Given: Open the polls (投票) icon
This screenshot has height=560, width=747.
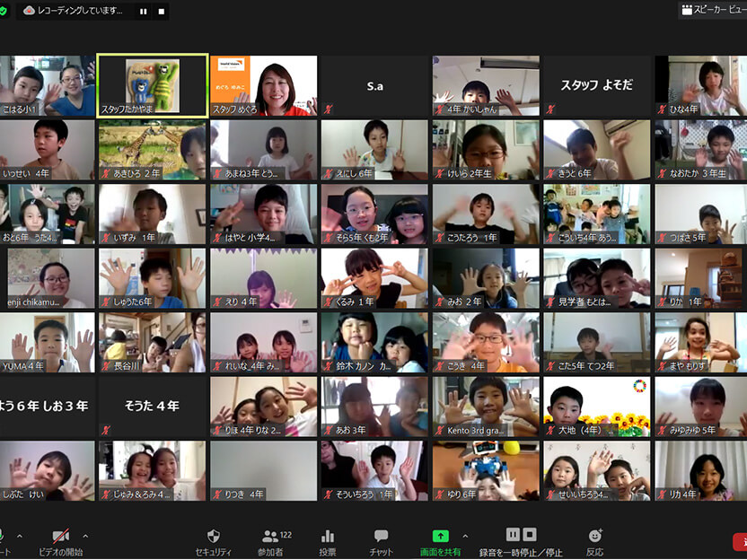Looking at the screenshot, I should [328, 537].
